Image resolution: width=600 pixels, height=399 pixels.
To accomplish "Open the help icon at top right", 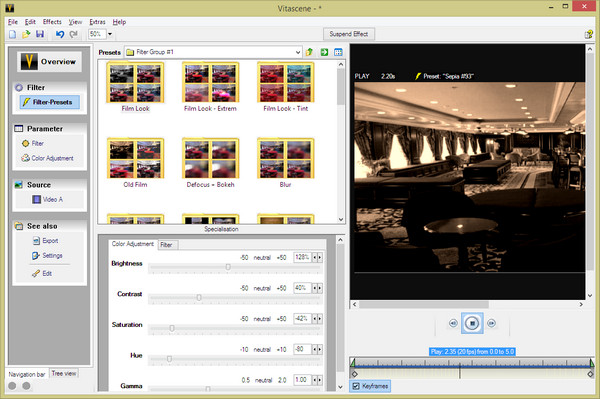I will coord(589,34).
